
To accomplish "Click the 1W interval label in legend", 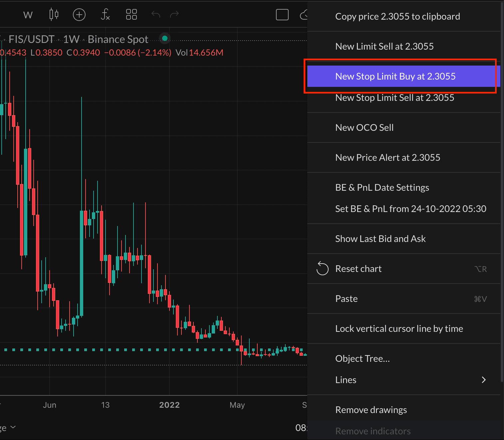I will (x=71, y=39).
